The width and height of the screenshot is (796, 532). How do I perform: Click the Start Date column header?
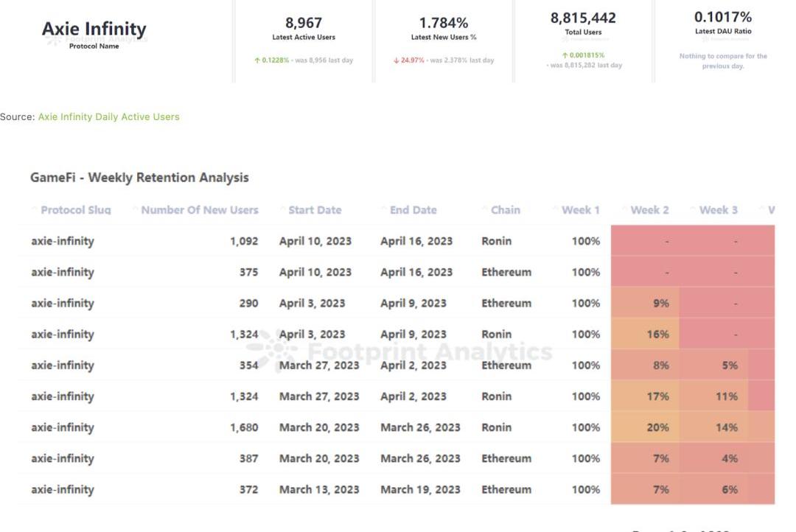(x=315, y=210)
